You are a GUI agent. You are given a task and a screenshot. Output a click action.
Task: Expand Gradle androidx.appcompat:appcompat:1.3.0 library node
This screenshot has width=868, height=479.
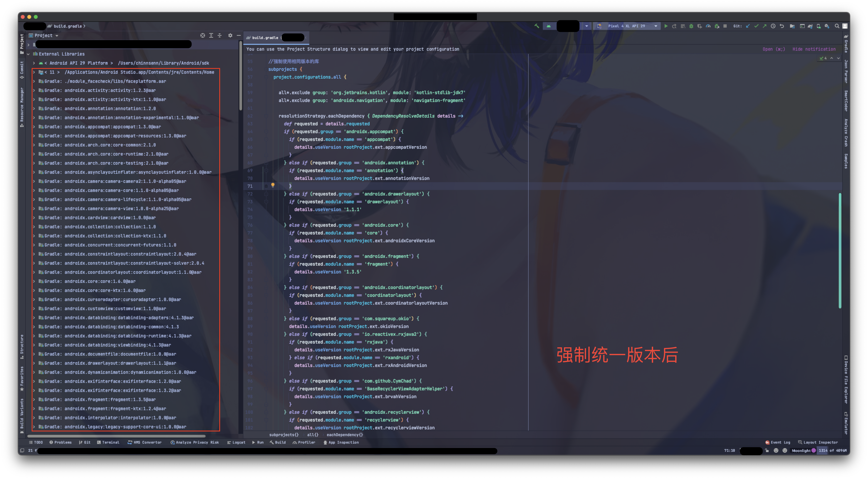(34, 127)
